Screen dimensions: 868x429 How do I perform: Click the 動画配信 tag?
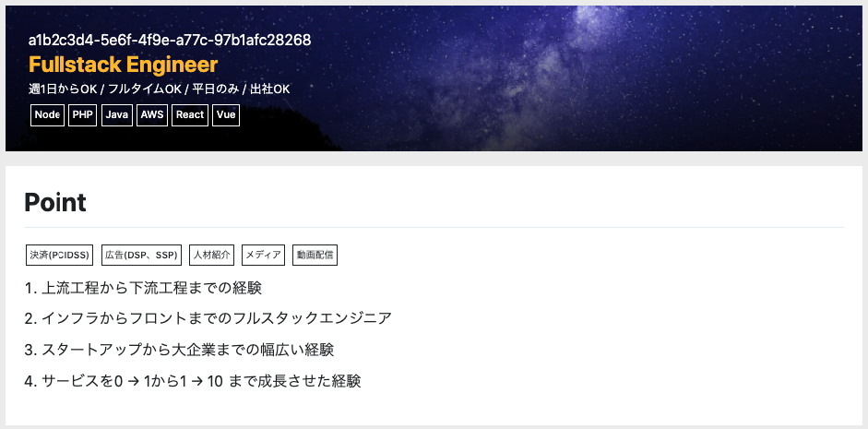(x=315, y=256)
